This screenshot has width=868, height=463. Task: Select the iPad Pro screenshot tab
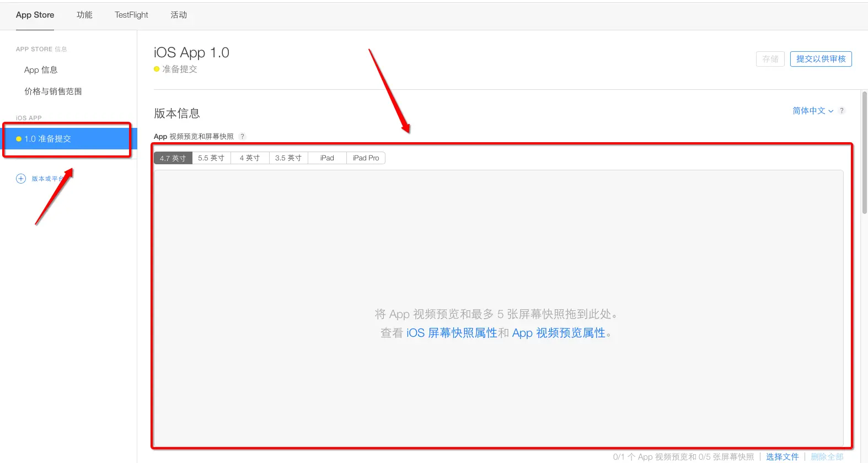(x=366, y=158)
